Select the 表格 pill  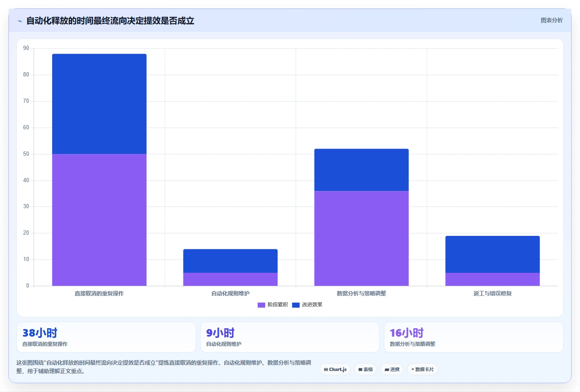pos(365,369)
